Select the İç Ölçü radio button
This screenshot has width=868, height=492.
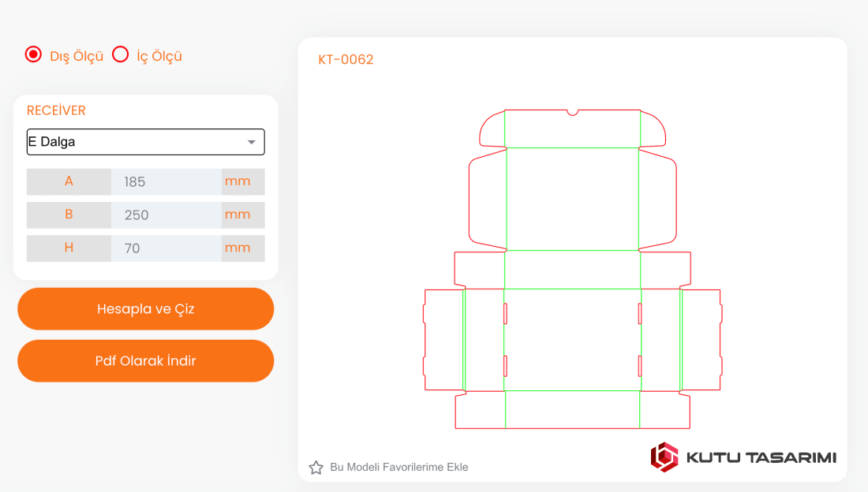(x=120, y=54)
